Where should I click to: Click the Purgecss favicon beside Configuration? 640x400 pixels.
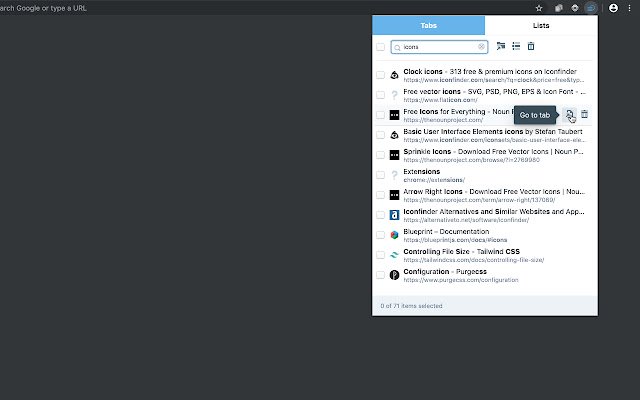point(394,275)
